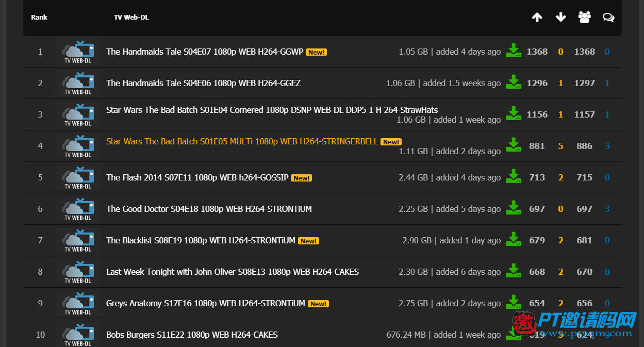This screenshot has width=644, height=347.
Task: Click the New! badge on The Flash row
Action: 301,178
